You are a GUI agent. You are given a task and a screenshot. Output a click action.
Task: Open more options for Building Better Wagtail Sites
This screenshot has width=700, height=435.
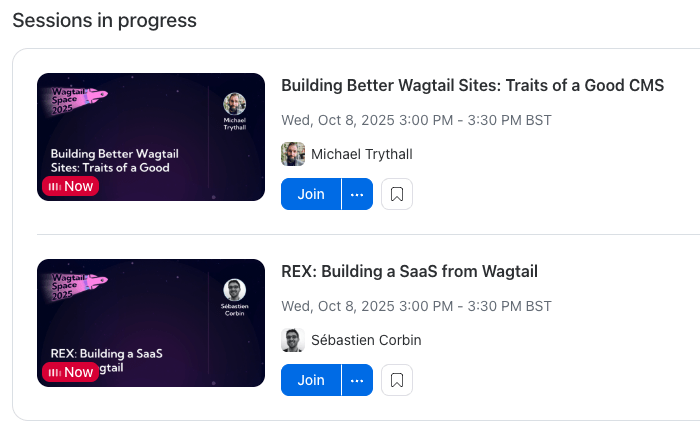[x=357, y=194]
